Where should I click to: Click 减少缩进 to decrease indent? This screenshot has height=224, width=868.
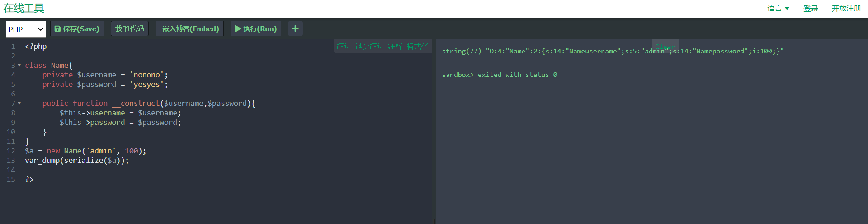point(369,46)
